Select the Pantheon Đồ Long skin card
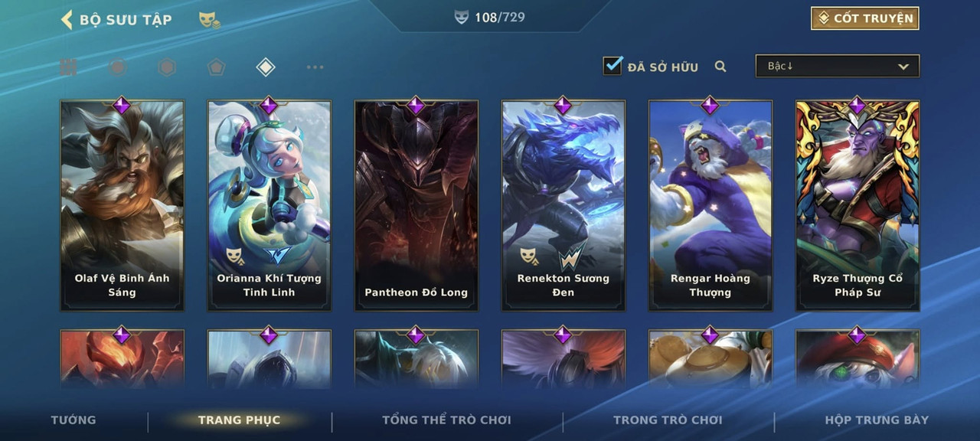The width and height of the screenshot is (980, 441). click(416, 205)
